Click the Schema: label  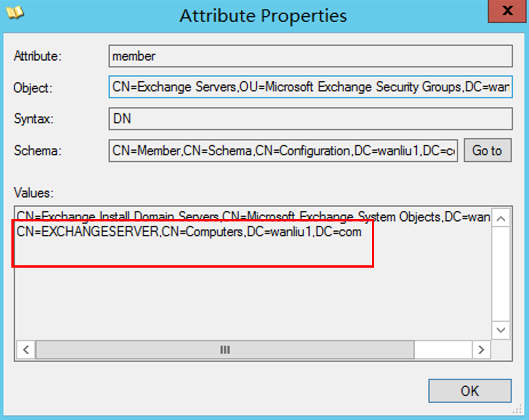(x=38, y=151)
